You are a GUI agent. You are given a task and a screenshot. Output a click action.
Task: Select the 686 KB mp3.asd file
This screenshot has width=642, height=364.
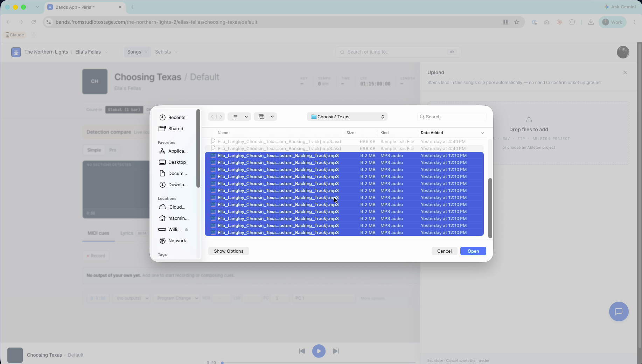tap(344, 141)
